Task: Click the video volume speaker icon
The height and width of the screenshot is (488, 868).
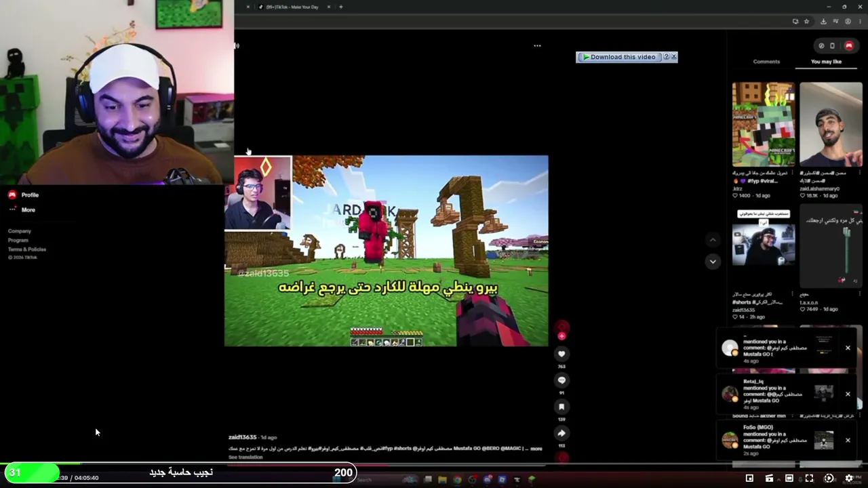Action: pos(237,46)
